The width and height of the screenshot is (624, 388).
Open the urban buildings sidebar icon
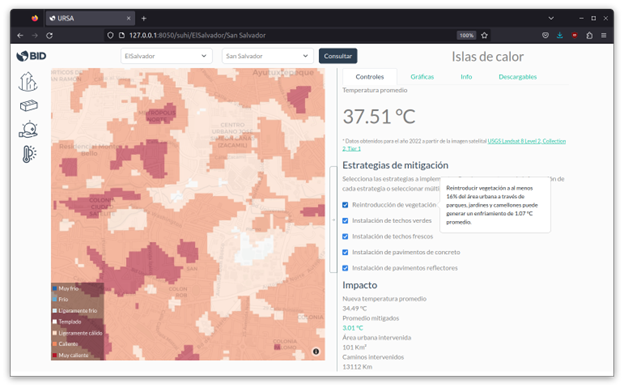(28, 82)
